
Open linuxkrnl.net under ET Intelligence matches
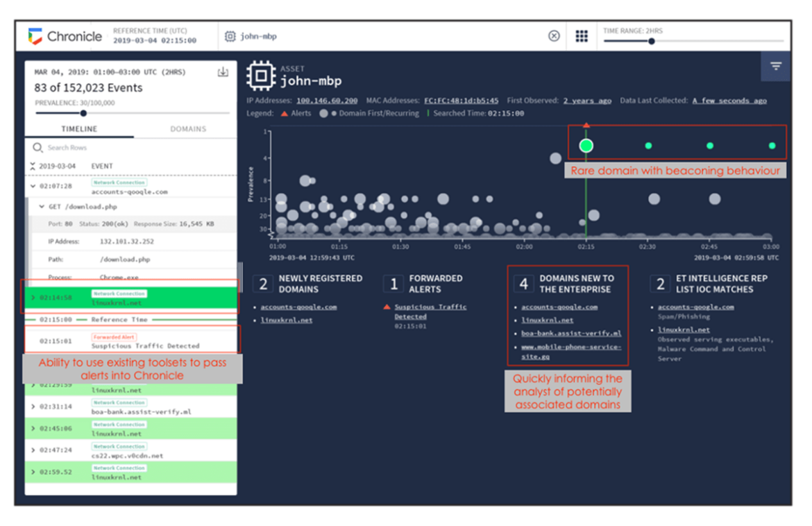684,330
